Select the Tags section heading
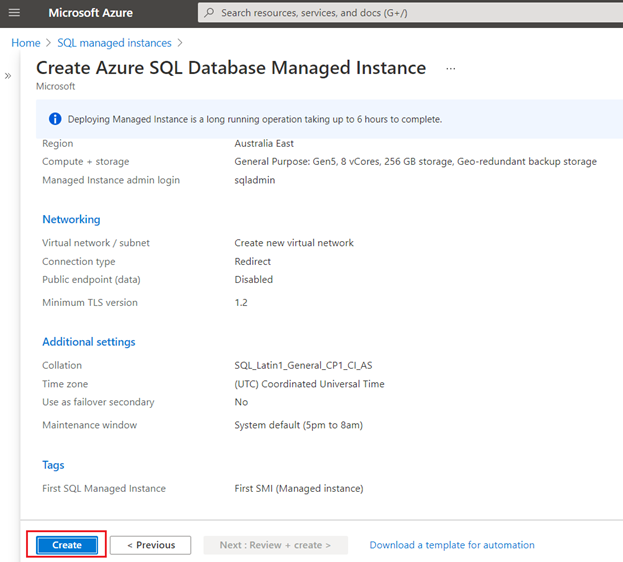The height and width of the screenshot is (562, 623). click(54, 465)
